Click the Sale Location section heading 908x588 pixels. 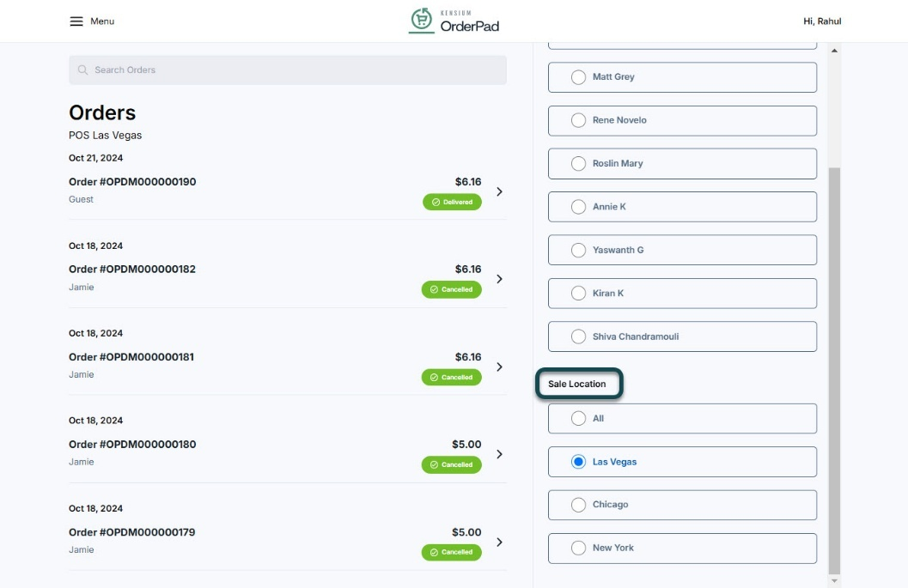(x=577, y=385)
